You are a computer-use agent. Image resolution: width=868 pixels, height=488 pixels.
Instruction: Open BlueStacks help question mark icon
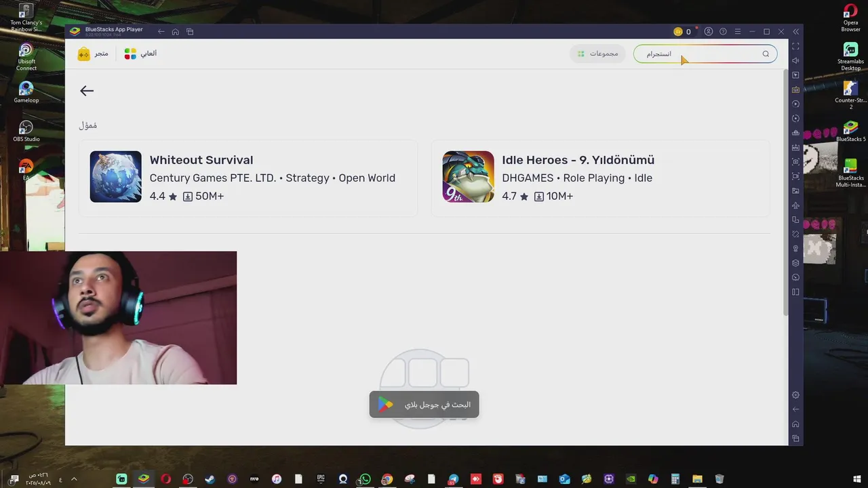tap(723, 32)
